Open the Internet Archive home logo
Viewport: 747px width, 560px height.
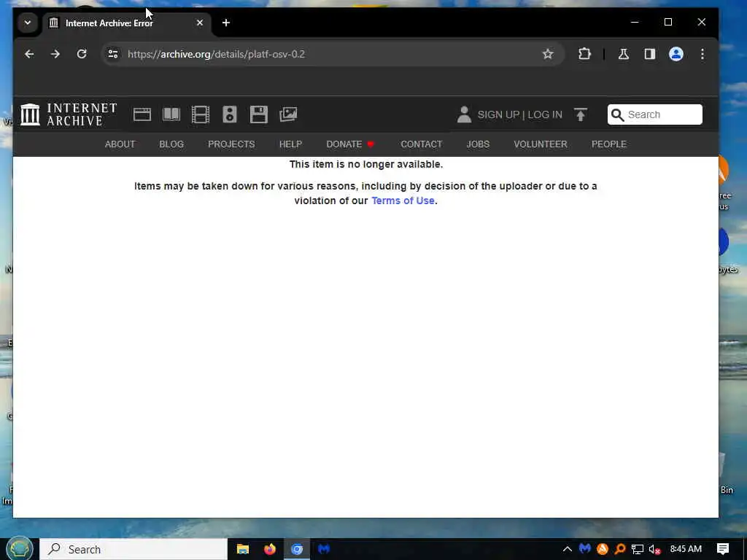(x=69, y=114)
